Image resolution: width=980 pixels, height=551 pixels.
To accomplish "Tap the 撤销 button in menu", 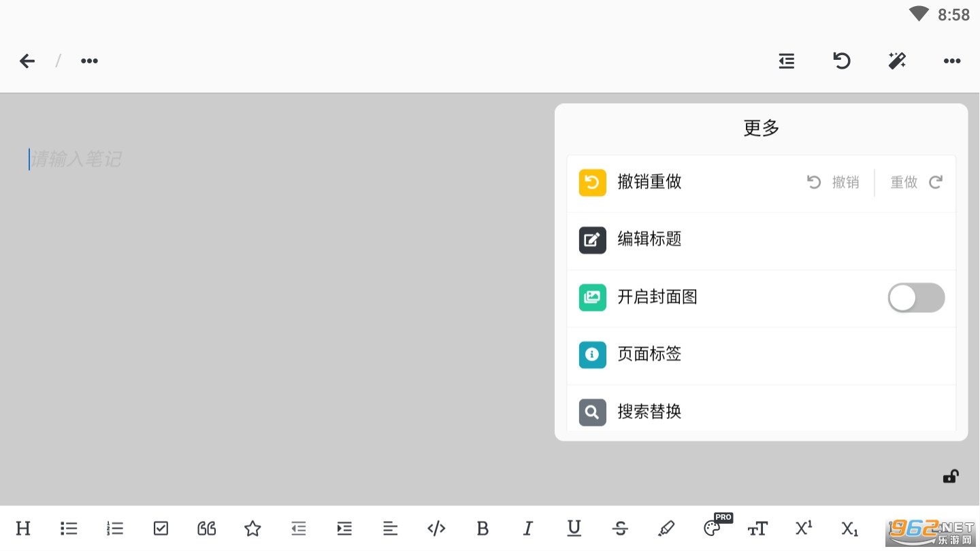I will 834,182.
